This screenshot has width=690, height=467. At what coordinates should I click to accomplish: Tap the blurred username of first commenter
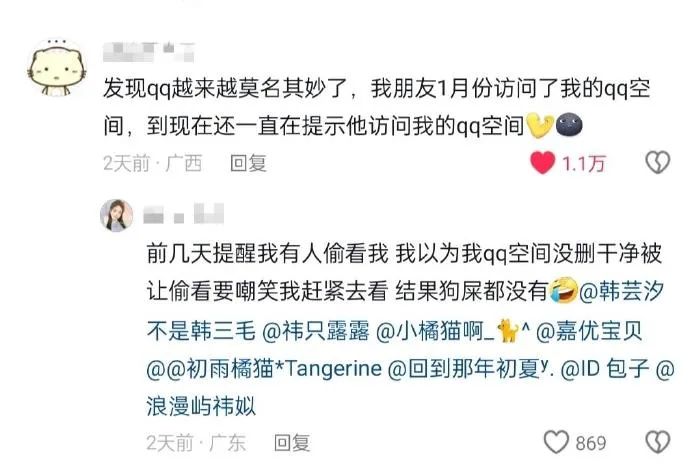coord(149,52)
